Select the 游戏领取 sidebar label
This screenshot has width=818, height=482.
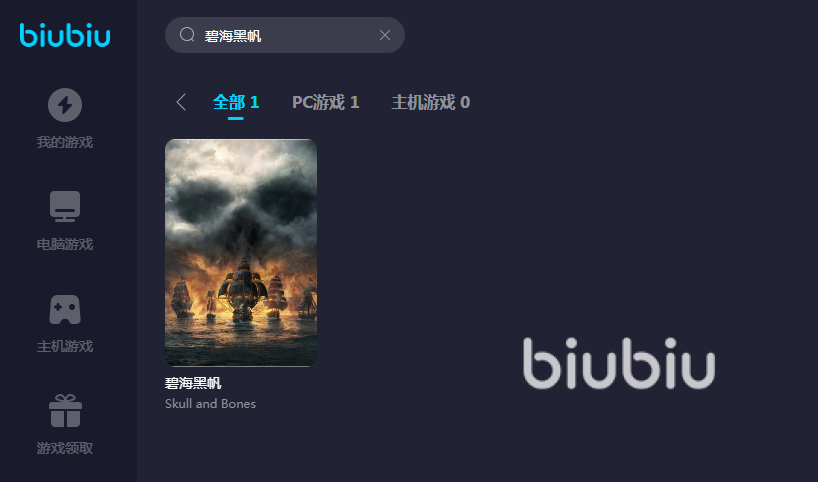pyautogui.click(x=65, y=448)
